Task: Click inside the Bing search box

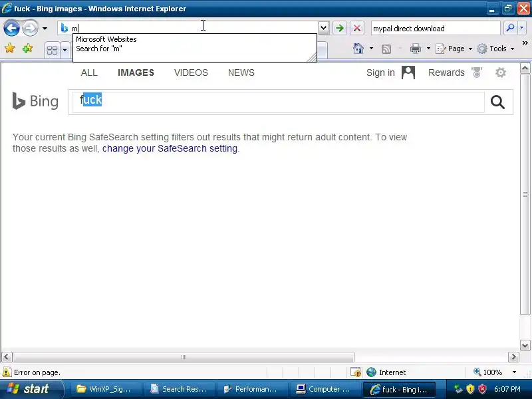Action: click(x=278, y=102)
